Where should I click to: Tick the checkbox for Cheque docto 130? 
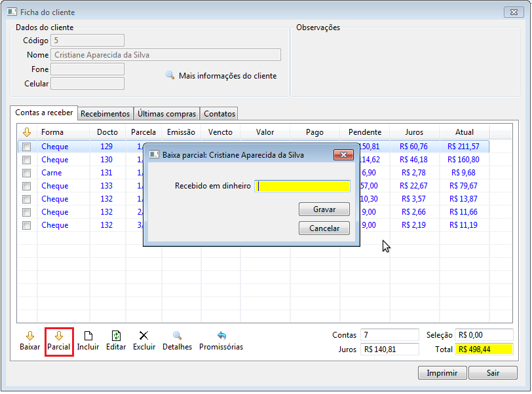(x=26, y=160)
